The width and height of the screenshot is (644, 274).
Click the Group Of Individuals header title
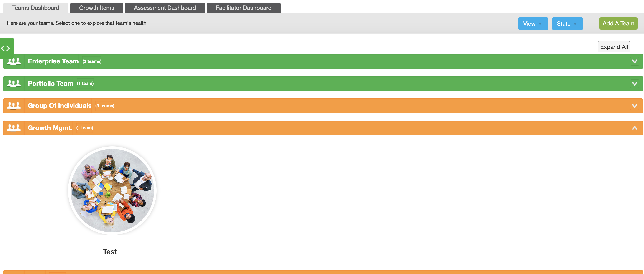coord(60,106)
